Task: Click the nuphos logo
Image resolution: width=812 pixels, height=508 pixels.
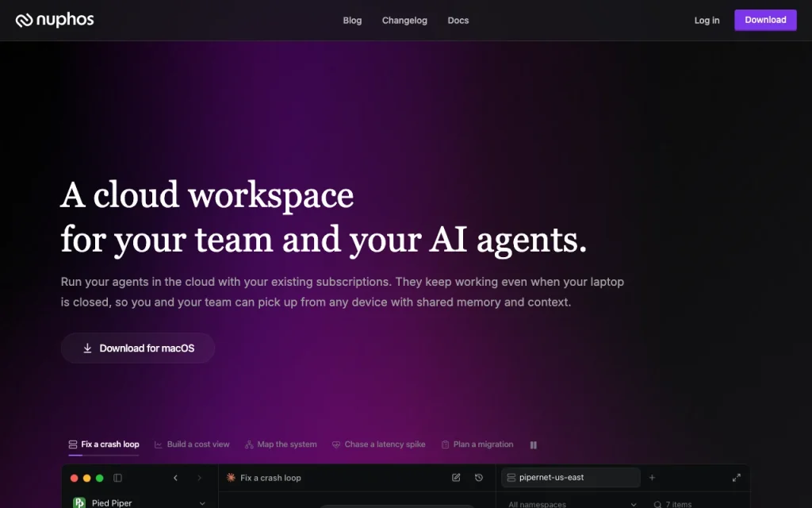Action: coord(55,20)
